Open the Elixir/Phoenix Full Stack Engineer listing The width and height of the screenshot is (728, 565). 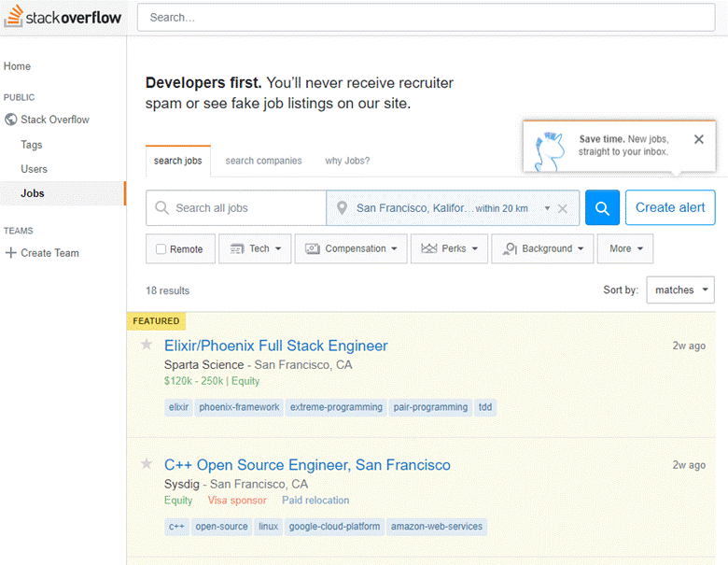(275, 346)
